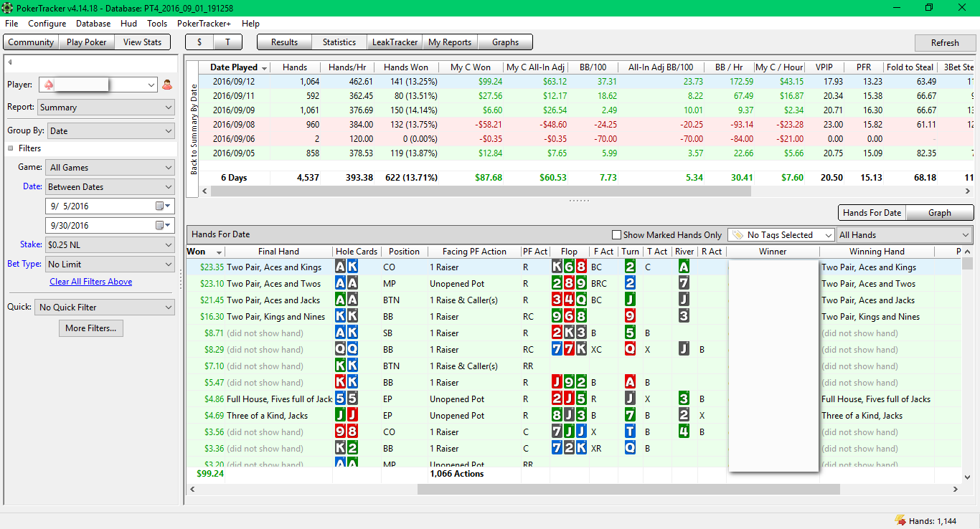Click the turn 5 card in $8.71 row

click(630, 333)
